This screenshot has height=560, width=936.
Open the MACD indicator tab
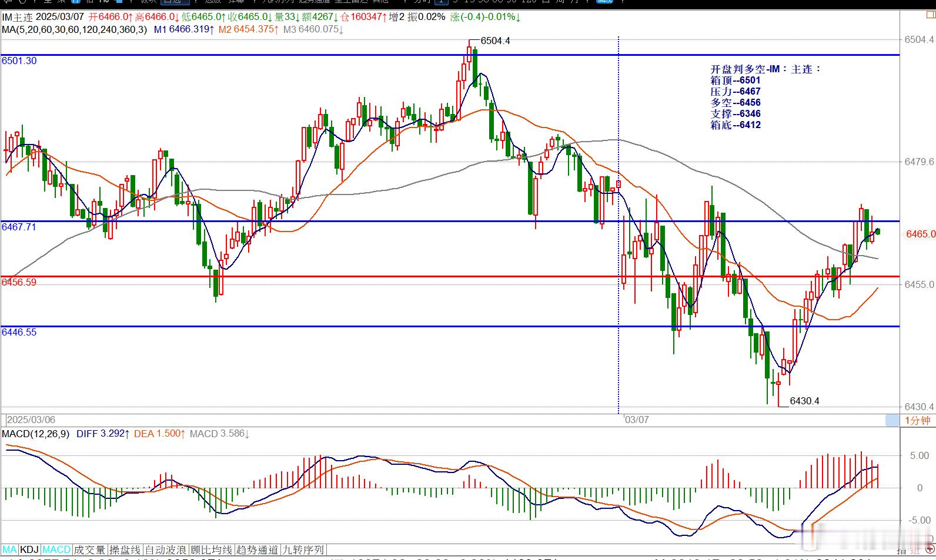[56, 550]
